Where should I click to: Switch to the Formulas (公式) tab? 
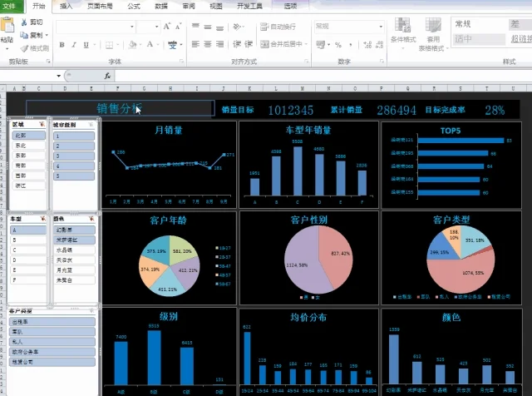pos(134,6)
